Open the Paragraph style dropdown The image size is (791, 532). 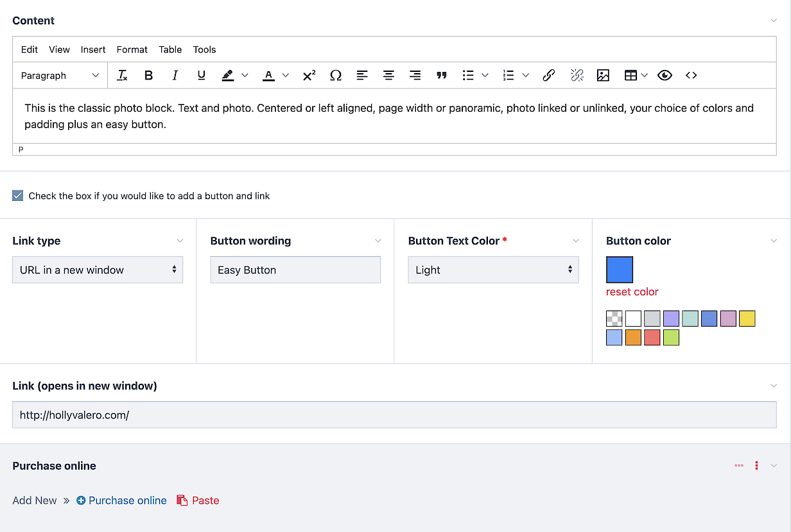click(x=60, y=76)
